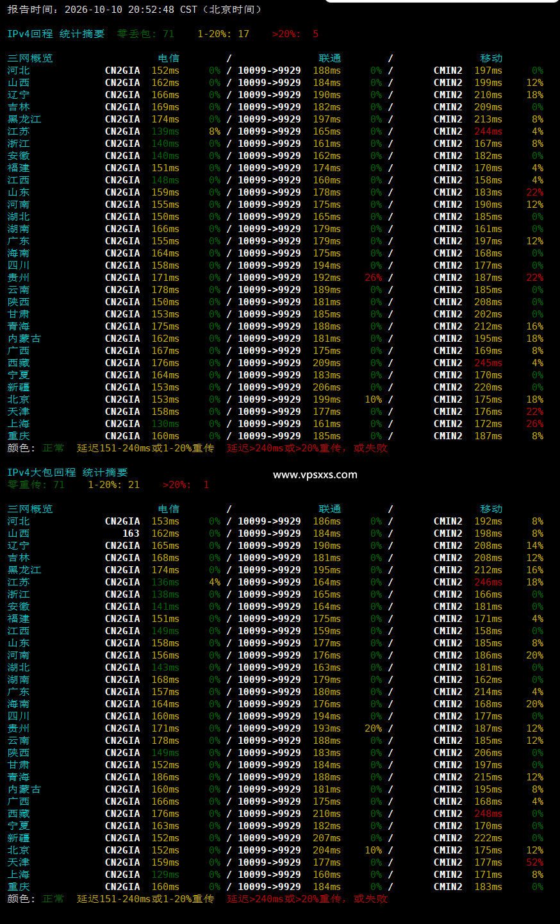Viewport: 560px width, 924px height.
Task: Click the '电信' column header in IPv4回程 table
Action: (x=169, y=58)
